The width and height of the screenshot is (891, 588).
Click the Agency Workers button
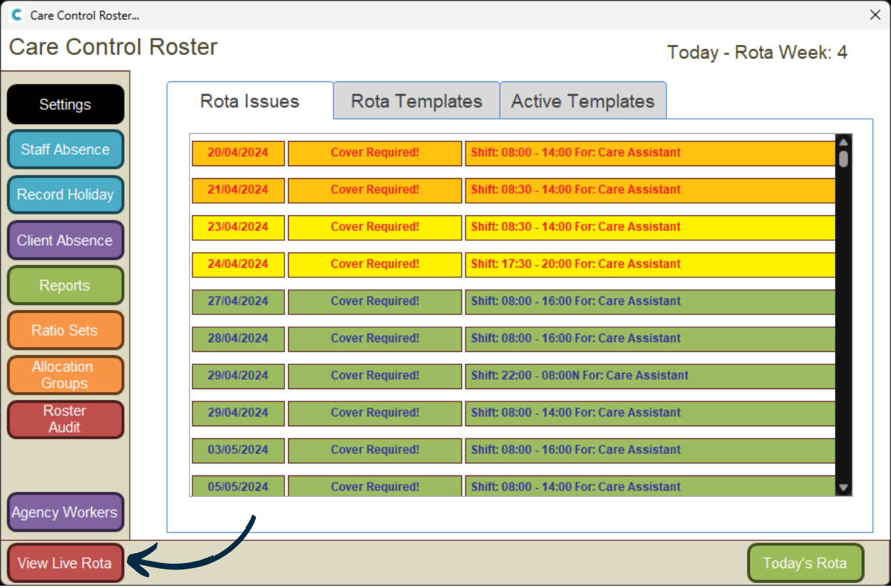tap(65, 512)
